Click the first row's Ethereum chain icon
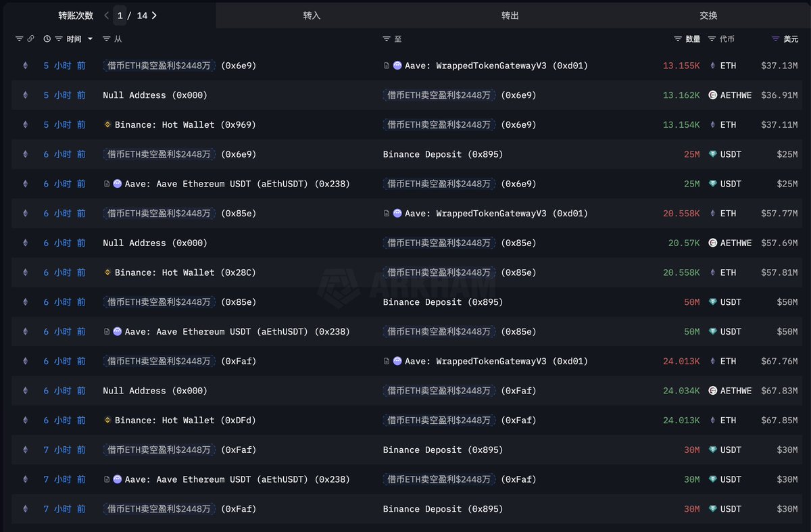The height and width of the screenshot is (532, 811). point(26,66)
